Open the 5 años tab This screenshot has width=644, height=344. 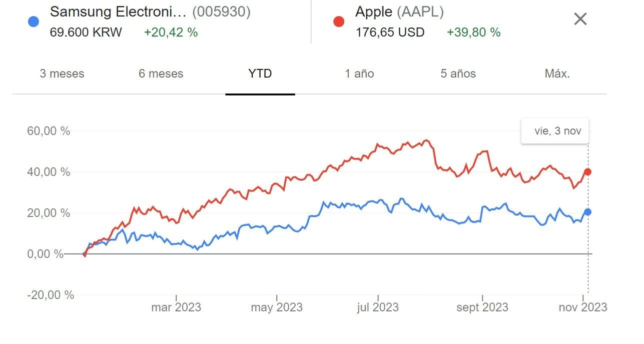click(458, 74)
